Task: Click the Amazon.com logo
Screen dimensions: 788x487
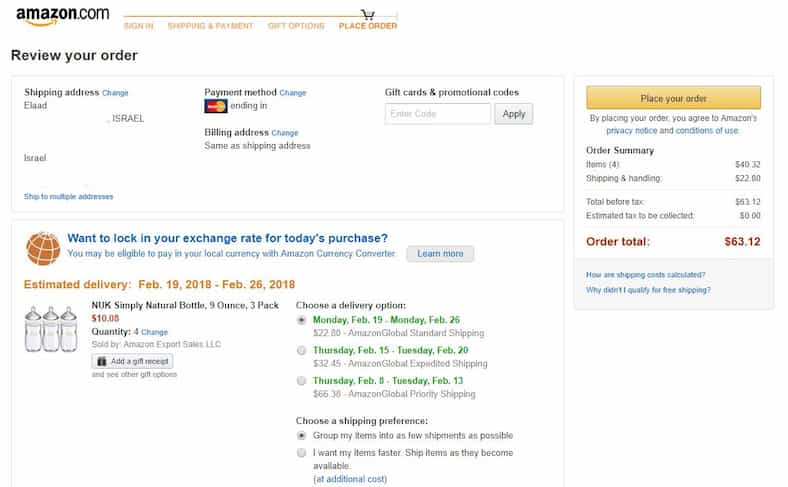Action: 62,14
